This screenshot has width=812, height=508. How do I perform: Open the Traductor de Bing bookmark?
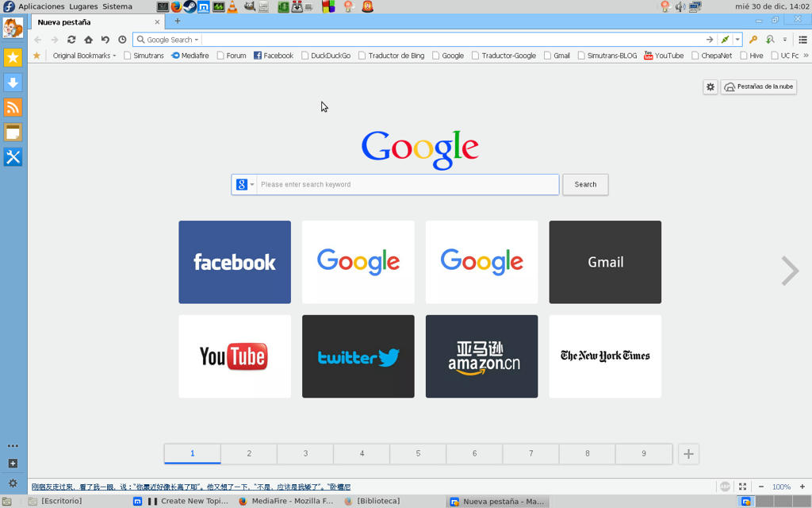[x=392, y=56]
